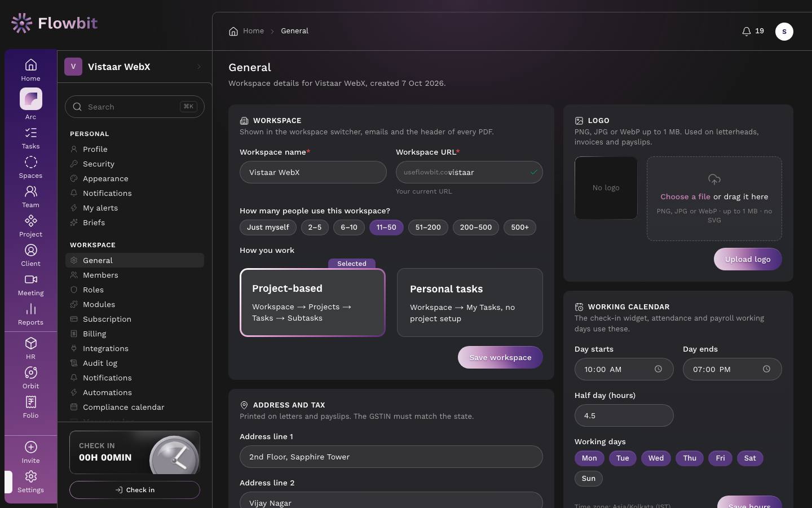This screenshot has height=508, width=812.
Task: Click the 'Choose a file' link
Action: (x=685, y=196)
